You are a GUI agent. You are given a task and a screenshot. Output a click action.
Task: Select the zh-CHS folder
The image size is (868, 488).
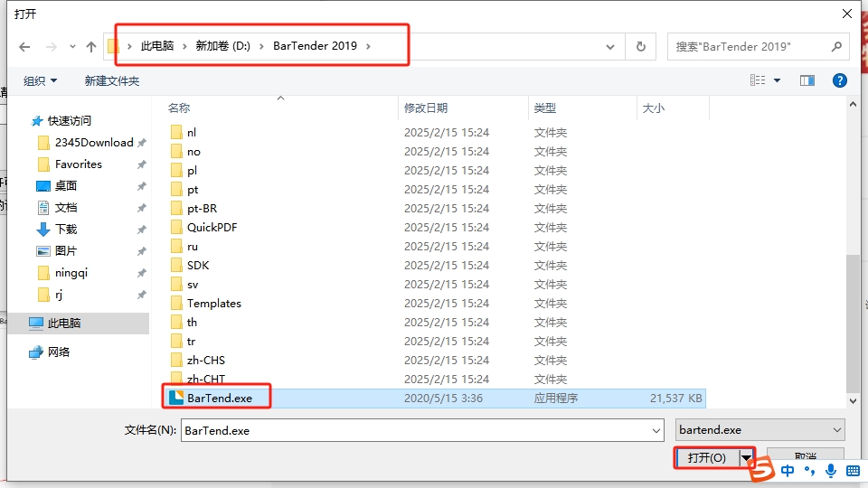(x=206, y=361)
